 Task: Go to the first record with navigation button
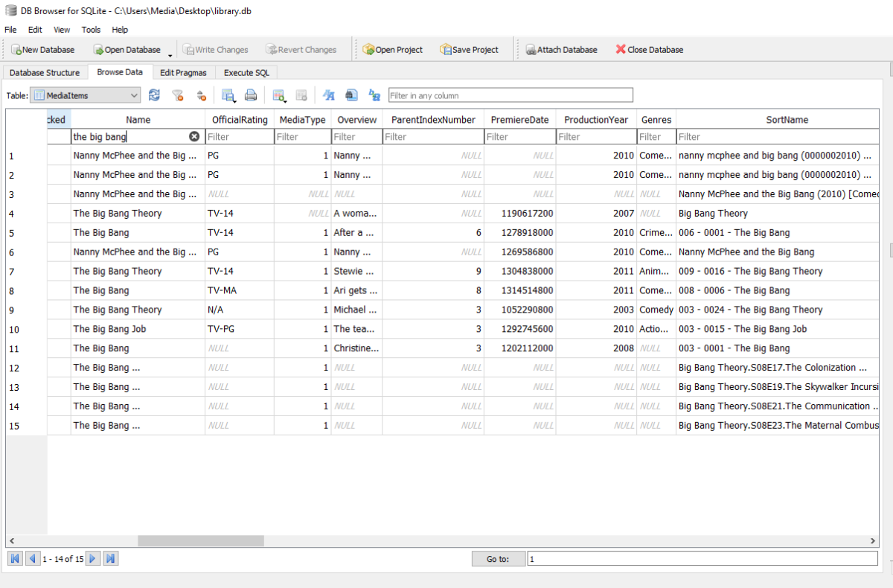(x=14, y=558)
